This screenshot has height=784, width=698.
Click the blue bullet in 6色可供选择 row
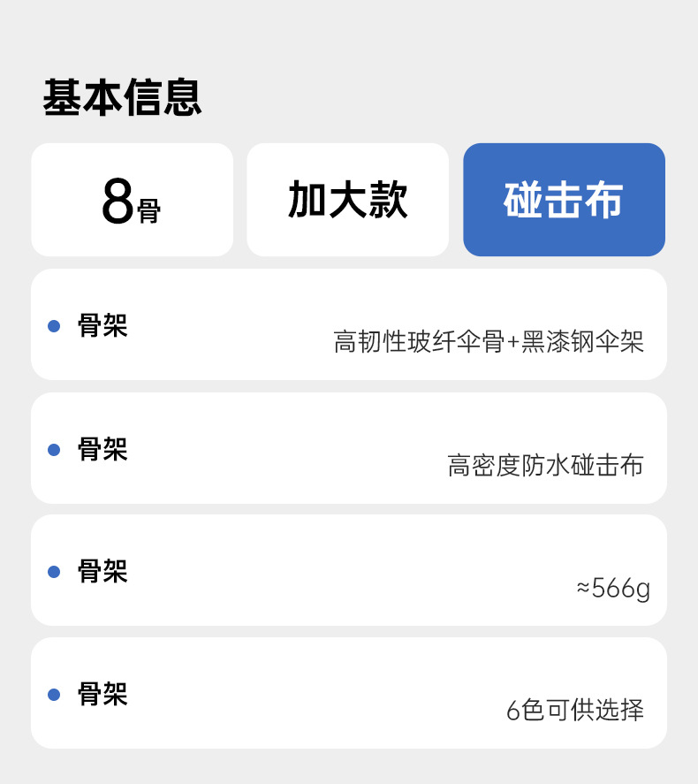click(x=54, y=695)
